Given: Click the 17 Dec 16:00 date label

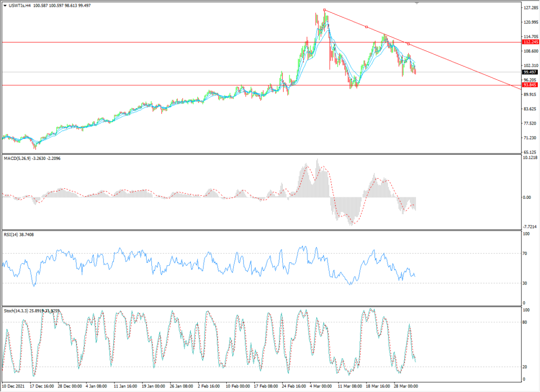Looking at the screenshot, I should [42, 386].
